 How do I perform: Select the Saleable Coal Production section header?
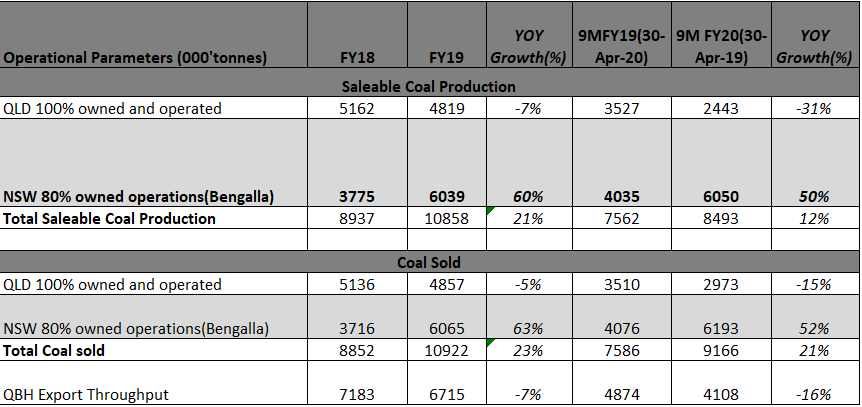[428, 86]
